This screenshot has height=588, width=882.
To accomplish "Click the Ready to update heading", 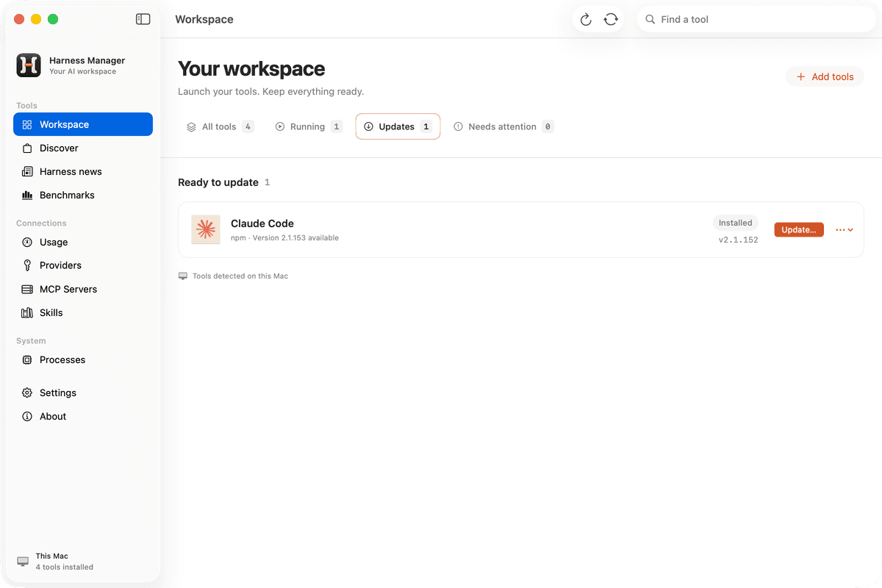I will pos(218,182).
